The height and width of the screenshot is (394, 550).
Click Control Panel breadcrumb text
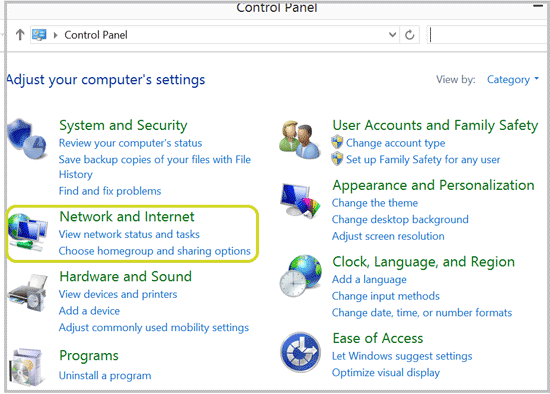(x=96, y=35)
